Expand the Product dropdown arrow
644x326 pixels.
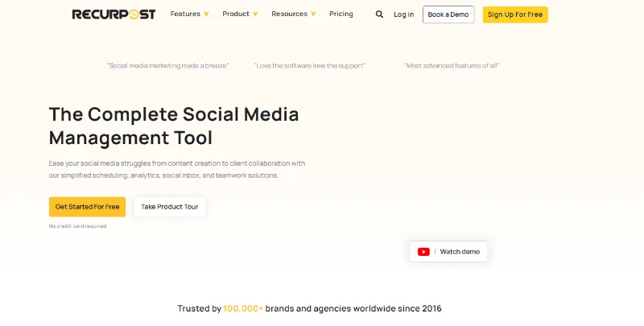pyautogui.click(x=255, y=14)
